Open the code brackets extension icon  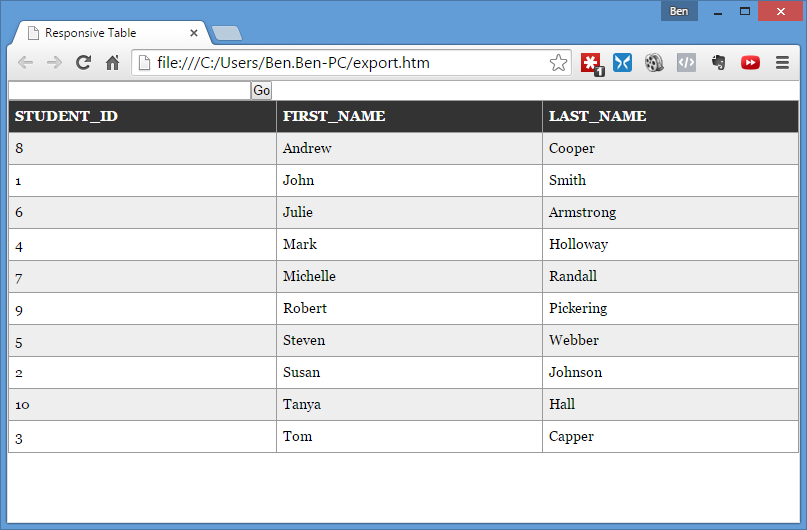click(x=686, y=63)
